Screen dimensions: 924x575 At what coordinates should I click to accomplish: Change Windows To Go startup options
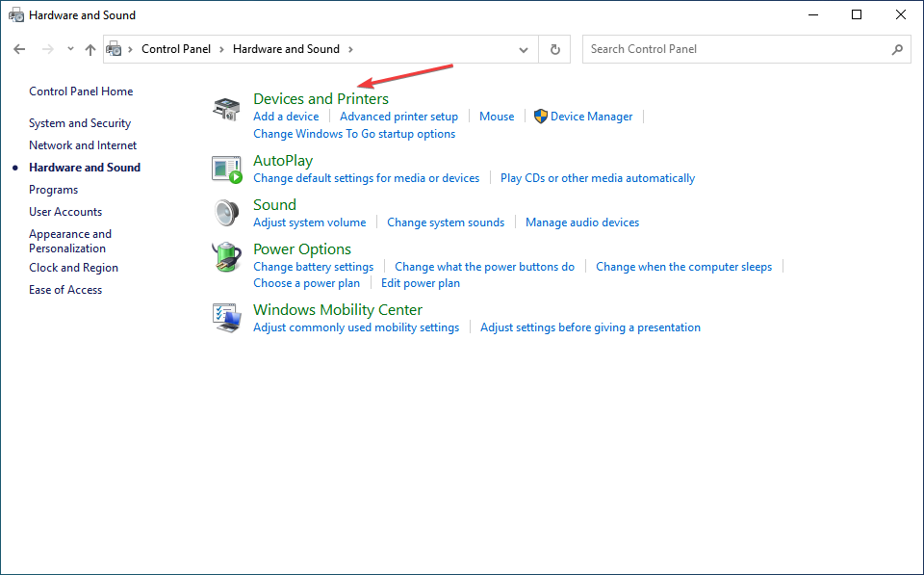tap(354, 134)
